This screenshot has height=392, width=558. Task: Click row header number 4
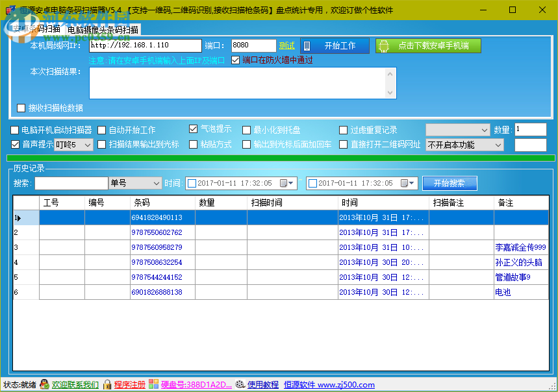coord(26,262)
